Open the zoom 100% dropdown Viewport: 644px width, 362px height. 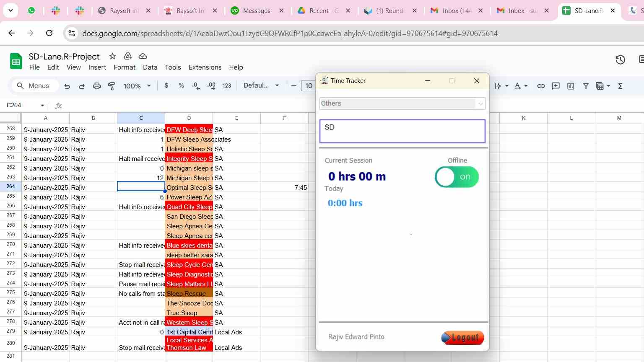coord(137,86)
